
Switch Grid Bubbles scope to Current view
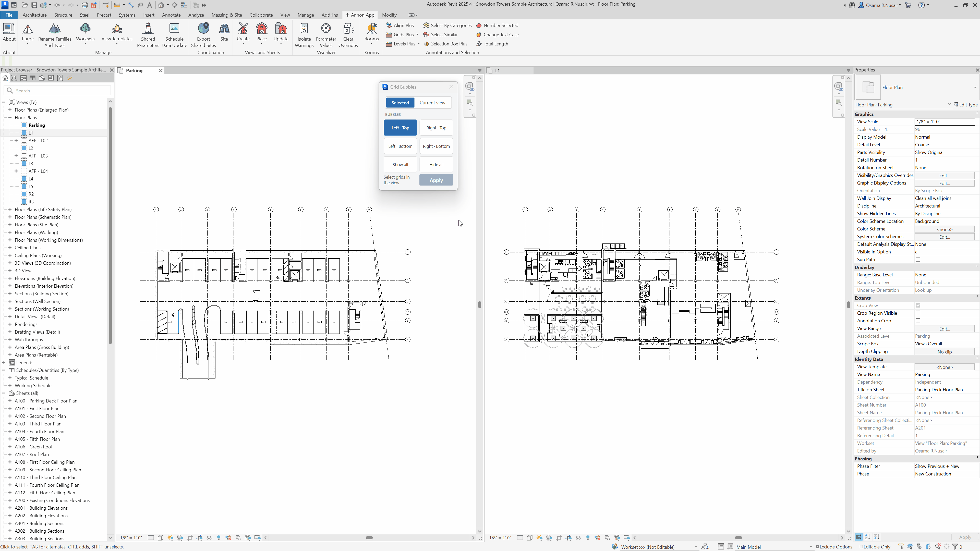(x=432, y=103)
